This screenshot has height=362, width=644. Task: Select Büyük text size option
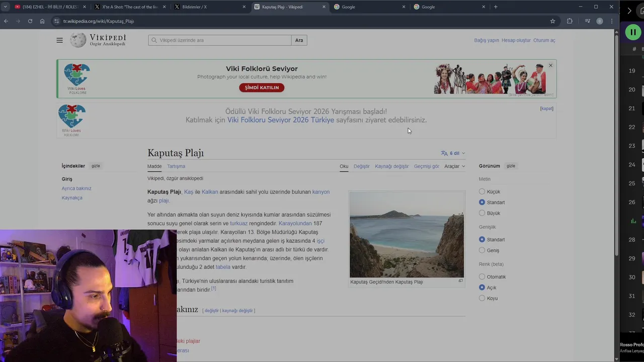pyautogui.click(x=482, y=213)
